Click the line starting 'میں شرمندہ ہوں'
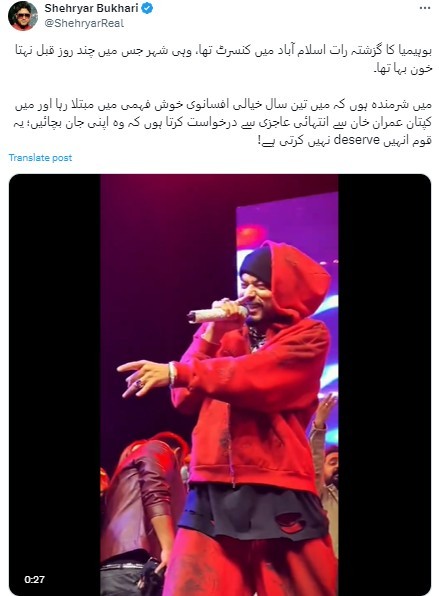Viewport: 439px width, 596px height. coord(223,105)
